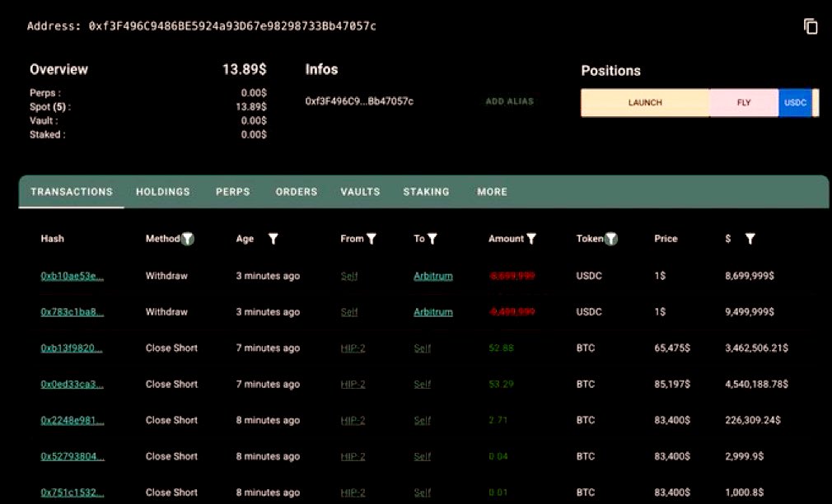Screen dimensions: 832x504
Task: Switch to the Perps tab
Action: click(233, 192)
